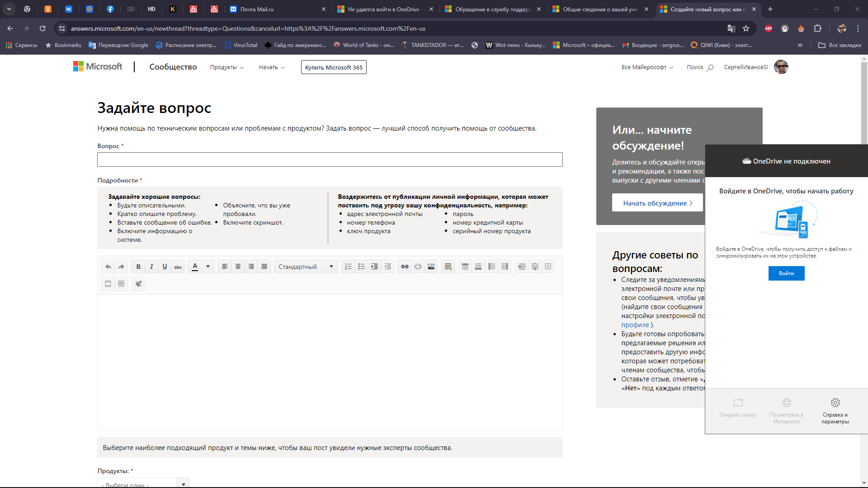Reload the current page
Screen dimensions: 868x488
(x=42, y=28)
